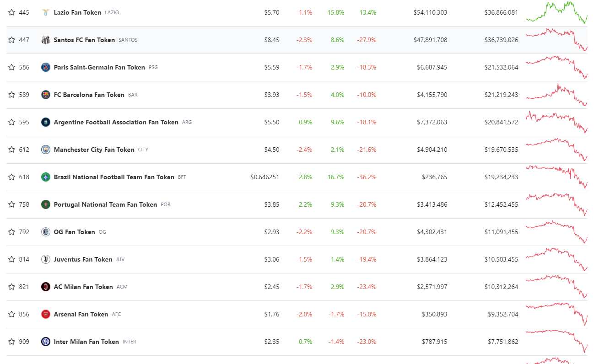Open AC Milan Fan Token page
This screenshot has height=364, width=594.
click(83, 287)
